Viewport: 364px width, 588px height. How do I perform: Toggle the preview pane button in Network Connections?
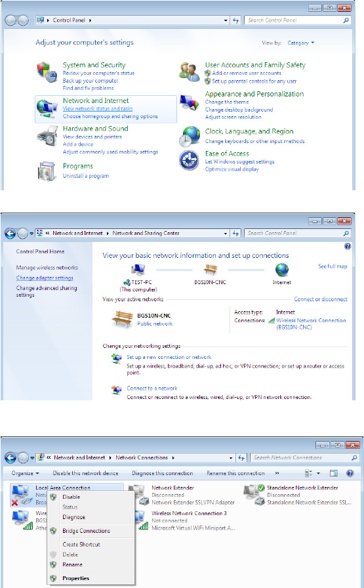[x=334, y=473]
